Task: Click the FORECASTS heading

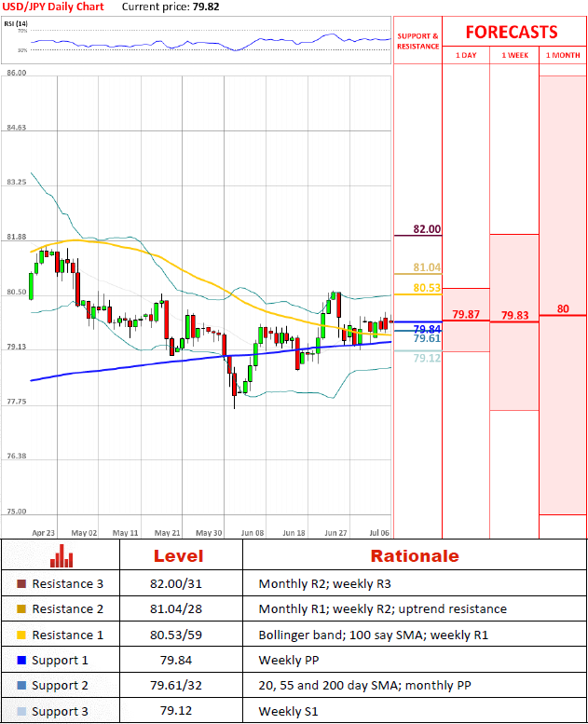Action: 512,33
